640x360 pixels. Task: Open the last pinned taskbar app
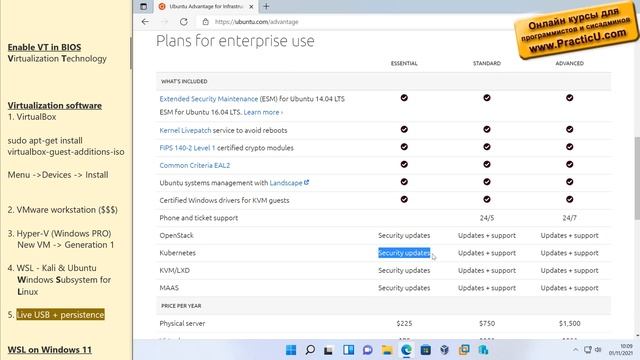pyautogui.click(x=483, y=350)
